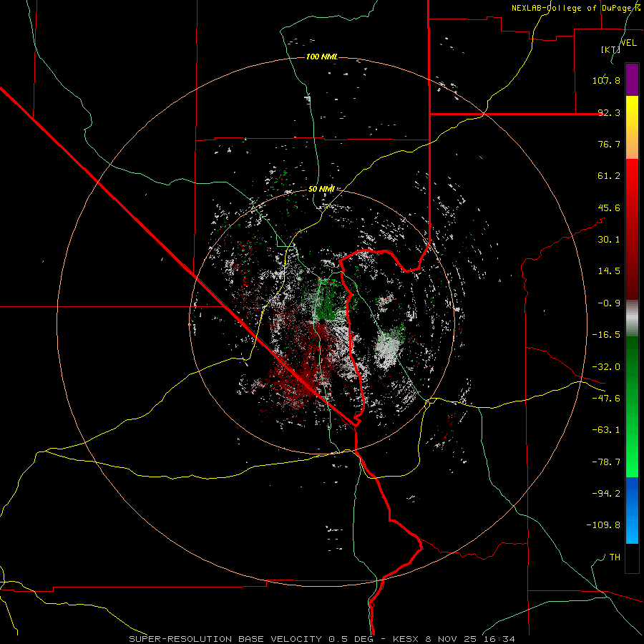The height and width of the screenshot is (644, 644).
Task: Click the -63.1 scale value
Action: coord(606,430)
